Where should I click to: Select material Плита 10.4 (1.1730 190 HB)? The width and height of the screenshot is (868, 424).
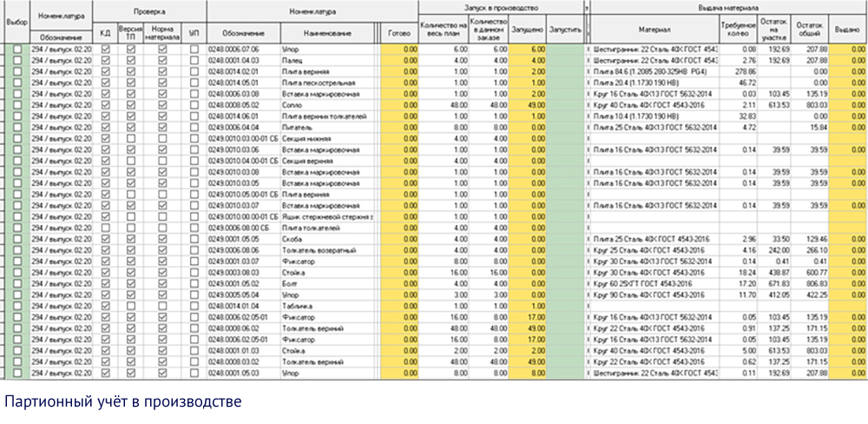(x=654, y=116)
